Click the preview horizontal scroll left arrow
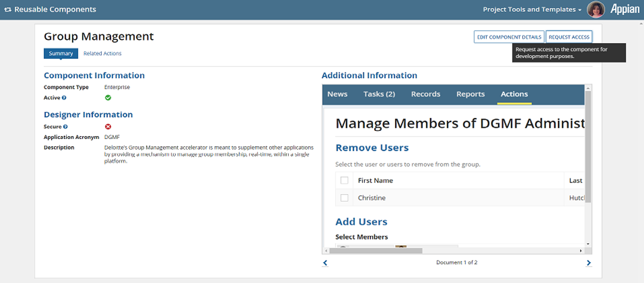Image resolution: width=644 pixels, height=283 pixels. [326, 251]
